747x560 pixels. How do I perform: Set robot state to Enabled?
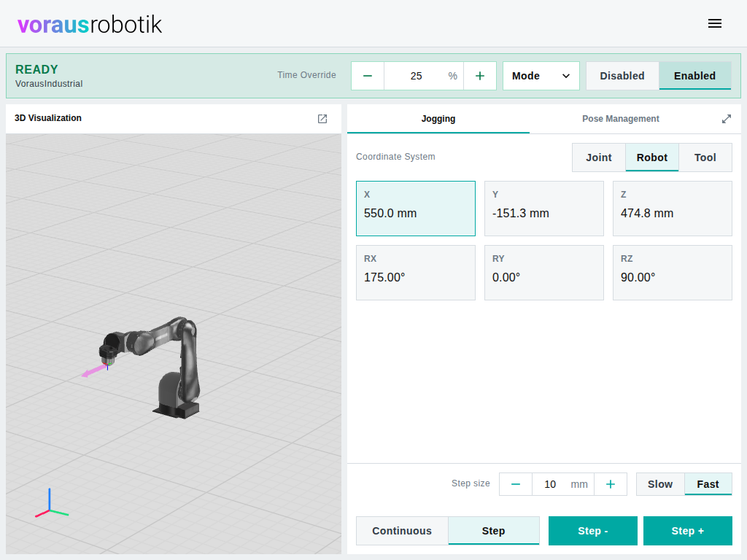click(x=694, y=76)
